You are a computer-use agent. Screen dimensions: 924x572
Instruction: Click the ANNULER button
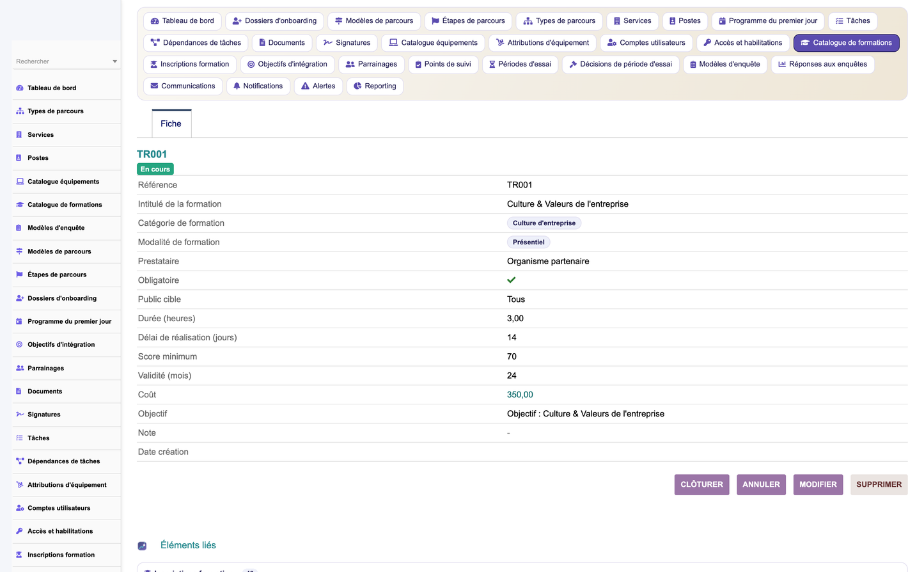coord(761,485)
